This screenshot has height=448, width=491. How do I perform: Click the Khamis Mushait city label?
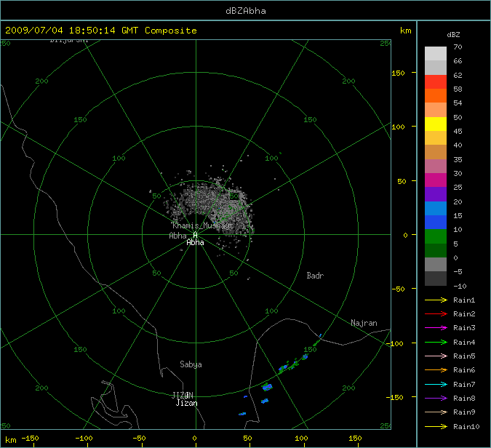point(203,225)
